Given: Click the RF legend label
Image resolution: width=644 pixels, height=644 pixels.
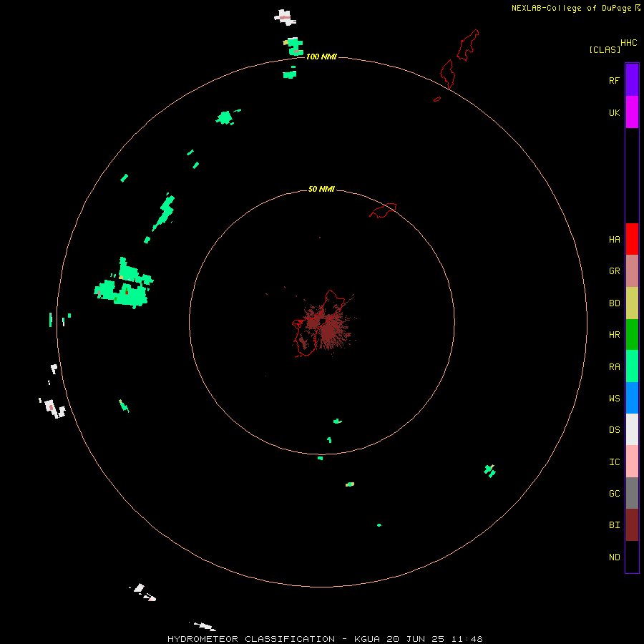Looking at the screenshot, I should (614, 80).
